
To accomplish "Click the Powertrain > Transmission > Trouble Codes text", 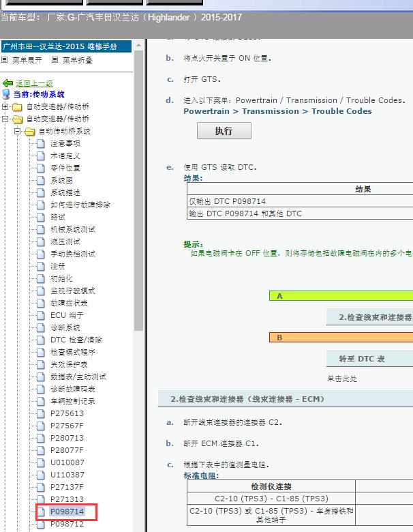I will (277, 111).
